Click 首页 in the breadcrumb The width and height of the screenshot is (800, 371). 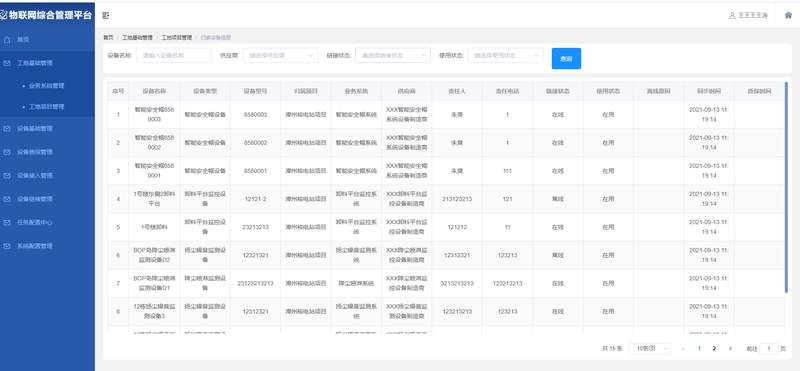[108, 38]
